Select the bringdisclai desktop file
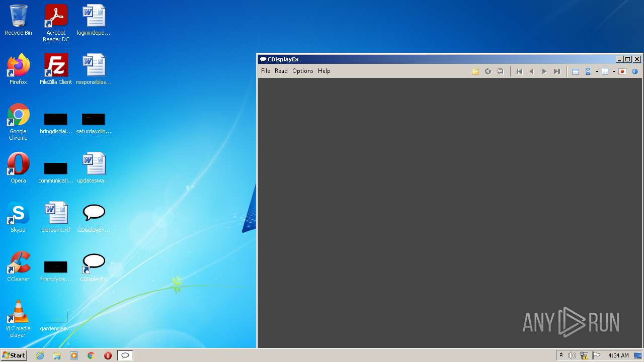Screen dimensions: 644x362 coord(56,124)
